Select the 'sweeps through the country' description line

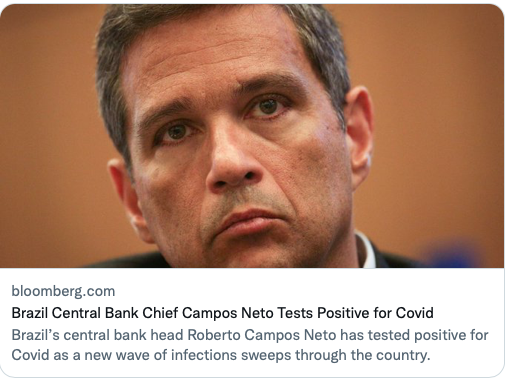221,355
